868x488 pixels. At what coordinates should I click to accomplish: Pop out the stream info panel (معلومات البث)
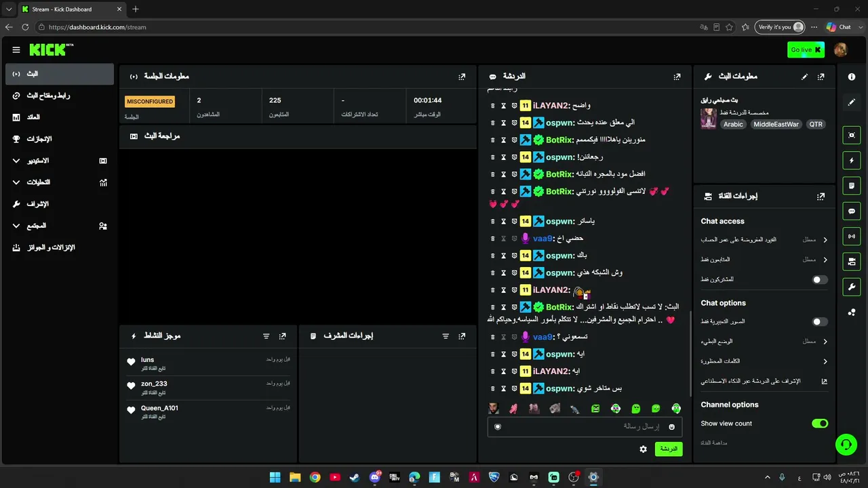821,77
